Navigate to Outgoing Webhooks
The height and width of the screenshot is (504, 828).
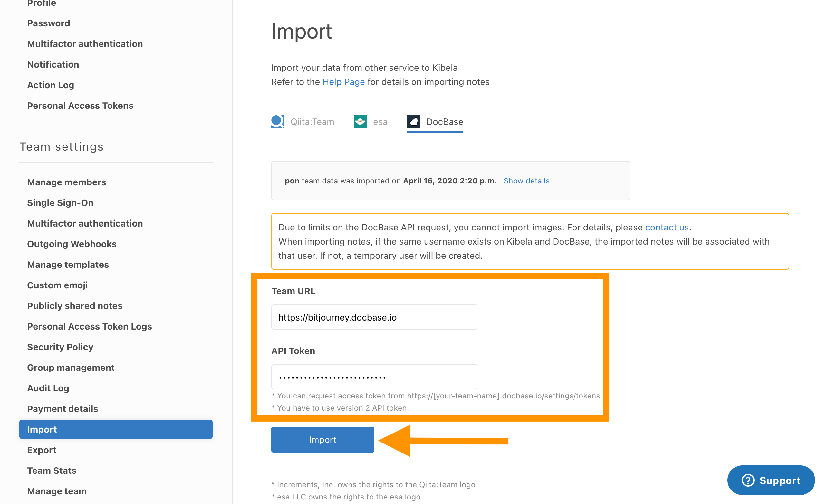click(72, 244)
